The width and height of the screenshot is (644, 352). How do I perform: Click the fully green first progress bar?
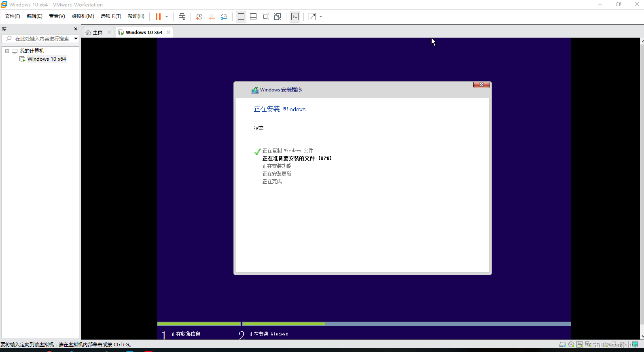coord(199,324)
